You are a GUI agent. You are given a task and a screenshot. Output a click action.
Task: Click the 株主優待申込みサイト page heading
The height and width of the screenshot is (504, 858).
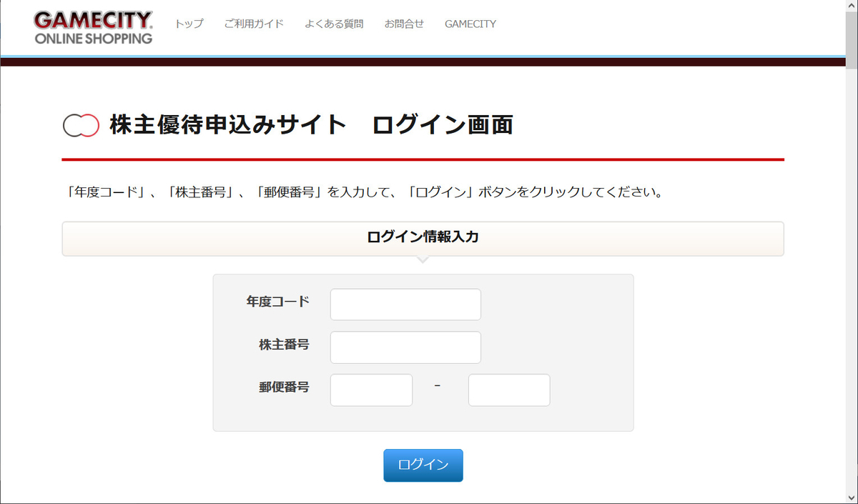pyautogui.click(x=311, y=124)
